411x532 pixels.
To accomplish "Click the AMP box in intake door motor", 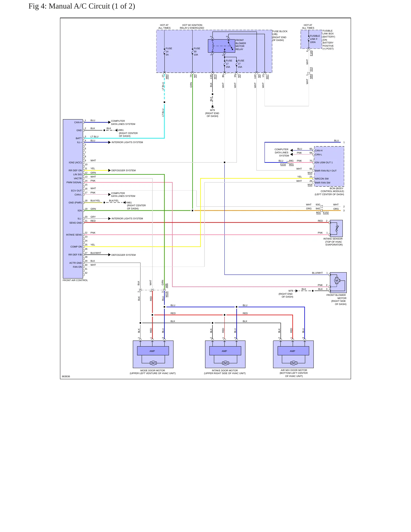I will (x=225, y=351).
